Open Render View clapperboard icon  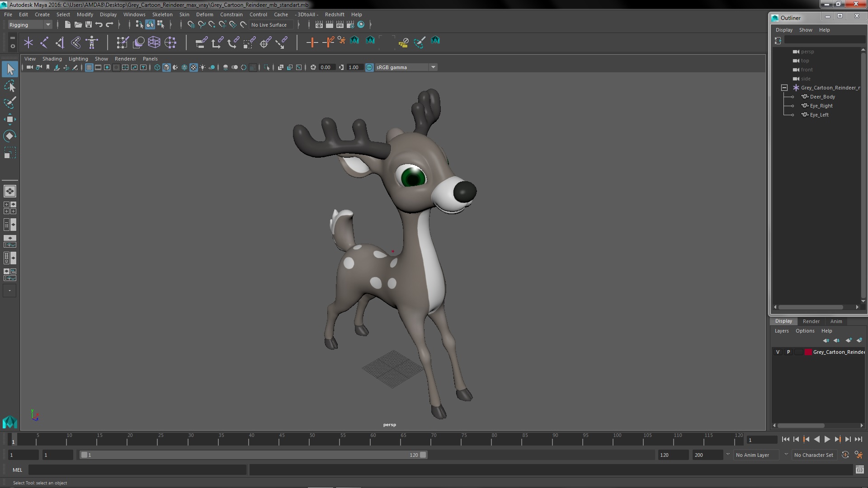point(319,24)
